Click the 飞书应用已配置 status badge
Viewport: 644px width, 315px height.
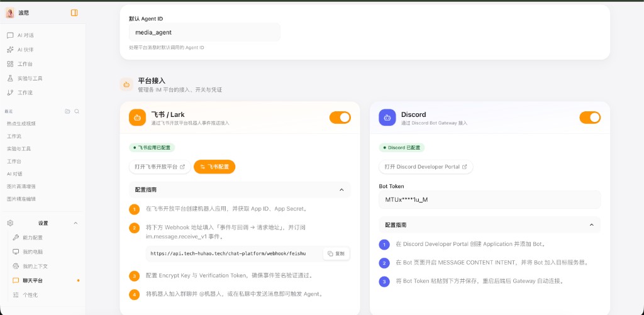tap(152, 147)
